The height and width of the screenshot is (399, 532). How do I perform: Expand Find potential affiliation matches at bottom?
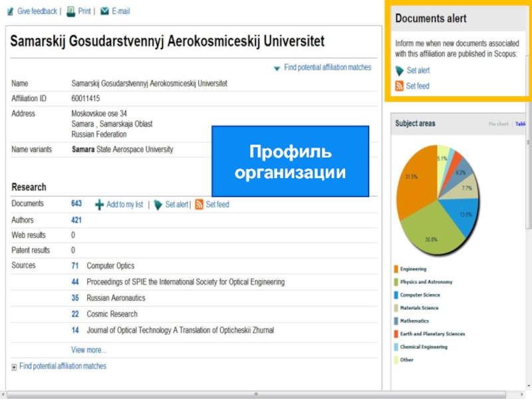tap(15, 366)
